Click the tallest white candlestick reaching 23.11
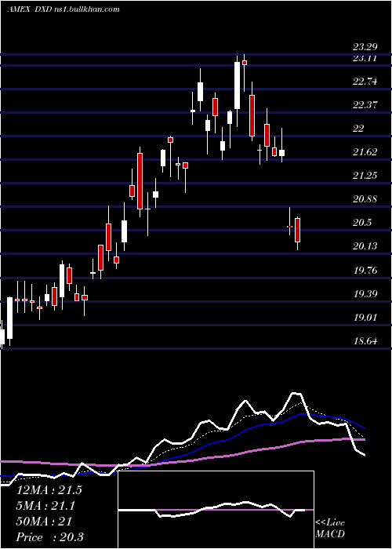 click(x=237, y=85)
